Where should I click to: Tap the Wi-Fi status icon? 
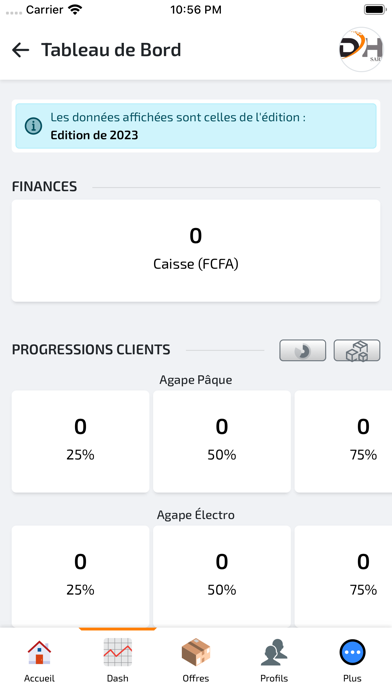click(76, 9)
